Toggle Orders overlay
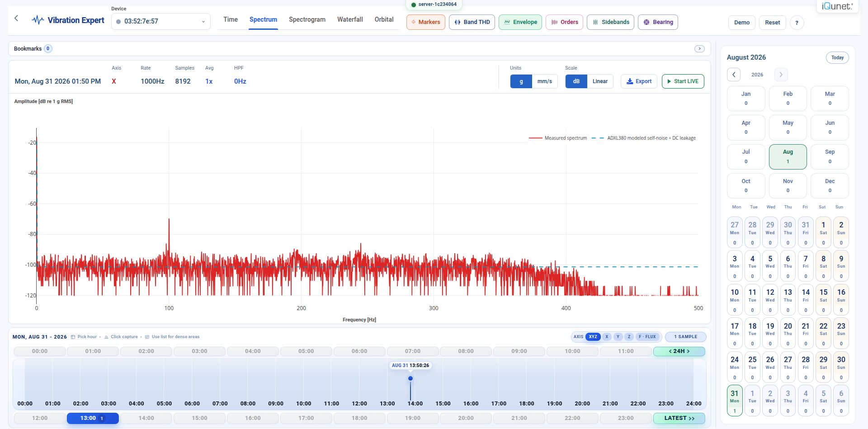Image resolution: width=868 pixels, height=429 pixels. click(x=564, y=22)
